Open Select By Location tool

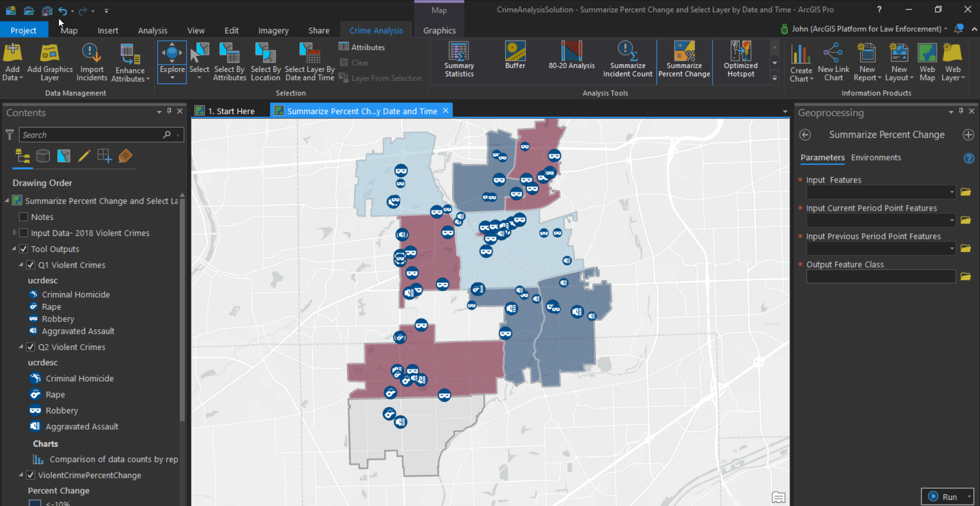266,62
